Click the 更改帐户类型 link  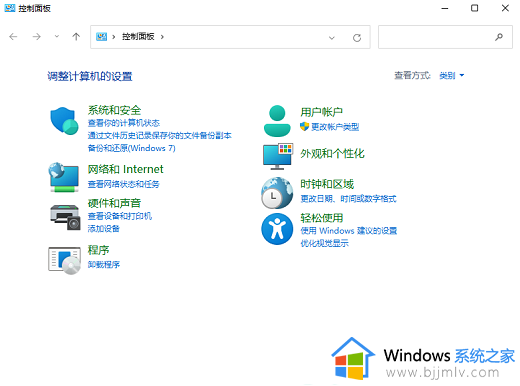click(x=335, y=127)
